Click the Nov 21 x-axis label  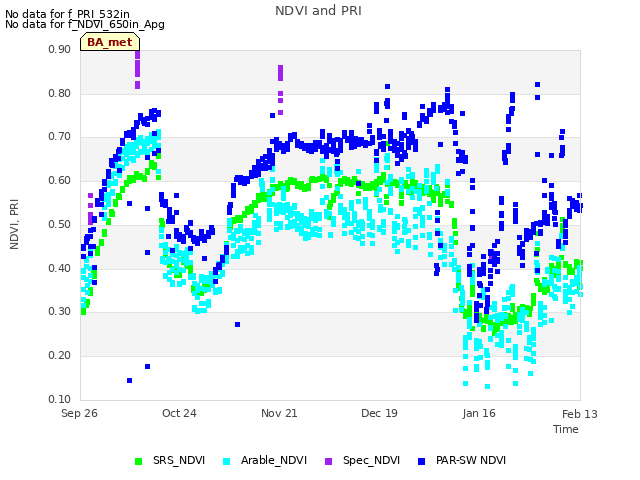pyautogui.click(x=279, y=413)
